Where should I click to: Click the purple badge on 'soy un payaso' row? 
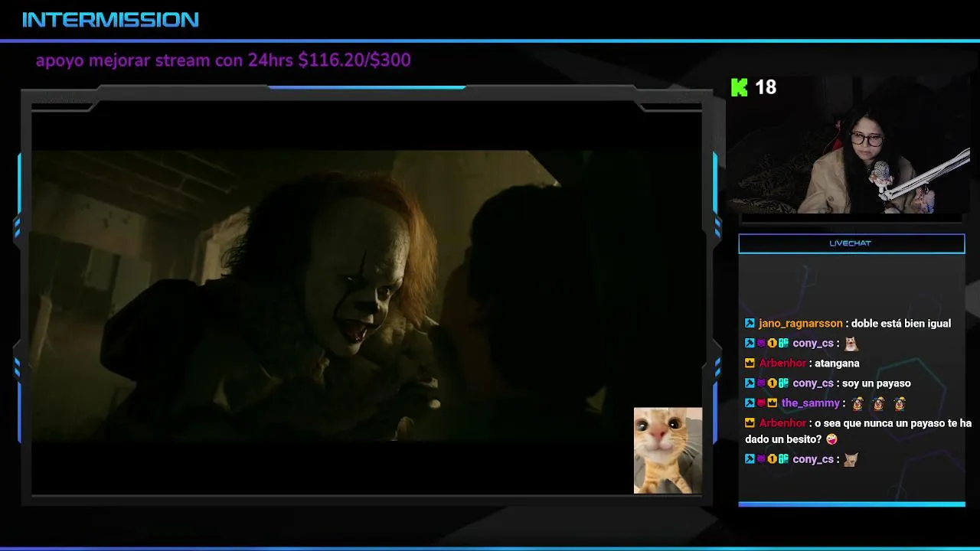(761, 383)
